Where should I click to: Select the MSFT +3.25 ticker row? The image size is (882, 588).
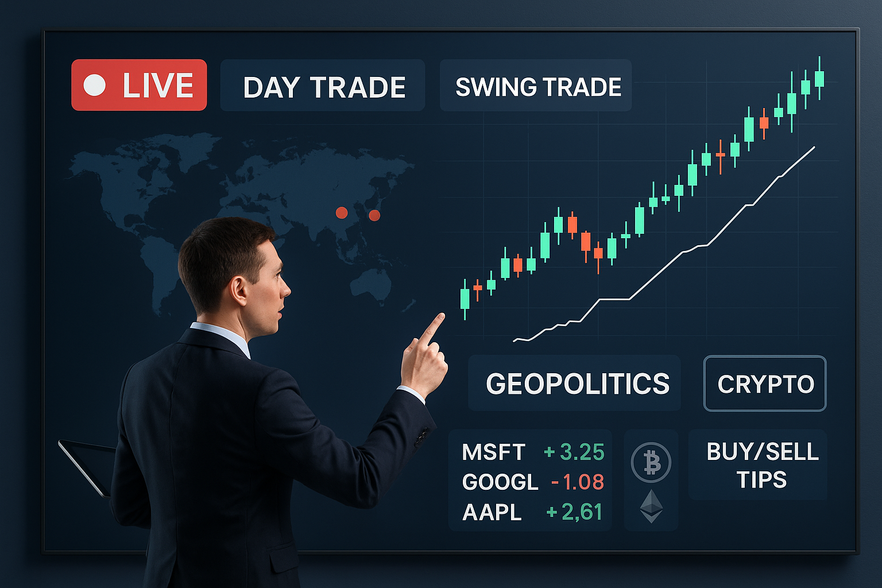[533, 452]
